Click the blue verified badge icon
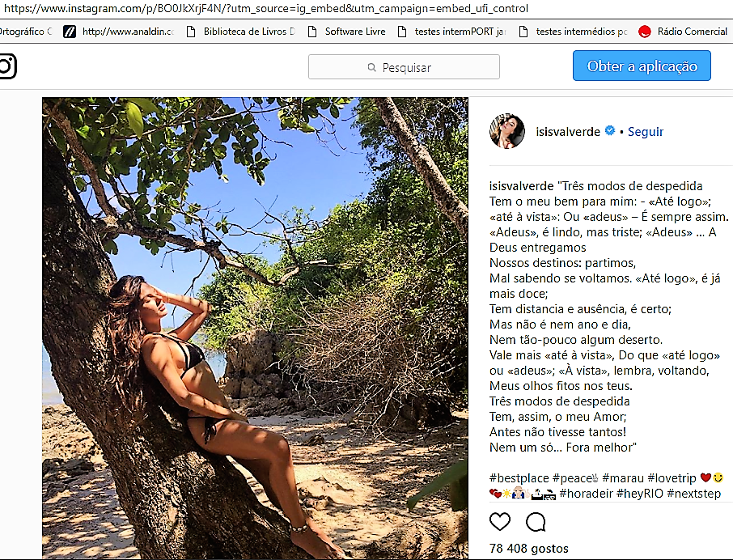This screenshot has height=560, width=733. pos(610,131)
